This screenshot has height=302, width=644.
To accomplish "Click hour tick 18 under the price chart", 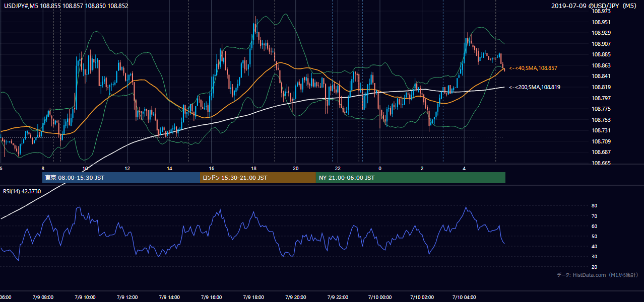I will click(x=253, y=168).
